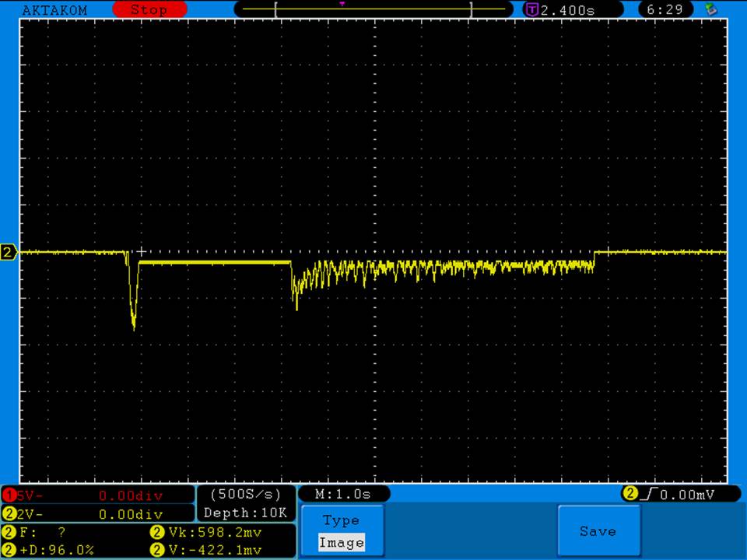Click the yellow channel 2 2V badge
Viewport: 747px width, 560px height.
[9, 514]
